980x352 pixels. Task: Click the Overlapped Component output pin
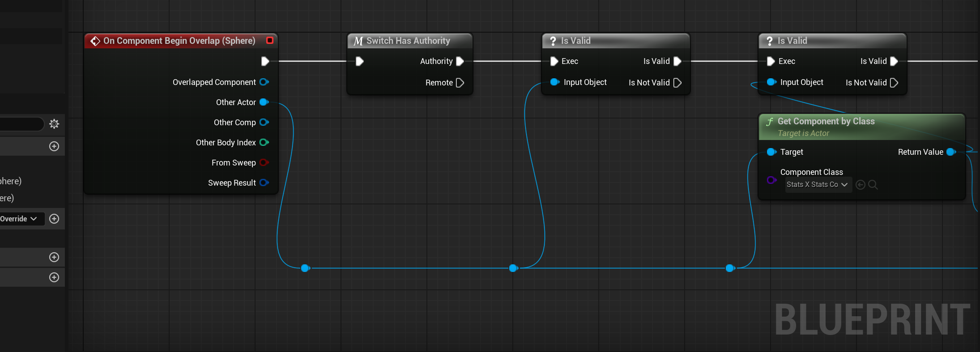[x=264, y=82]
